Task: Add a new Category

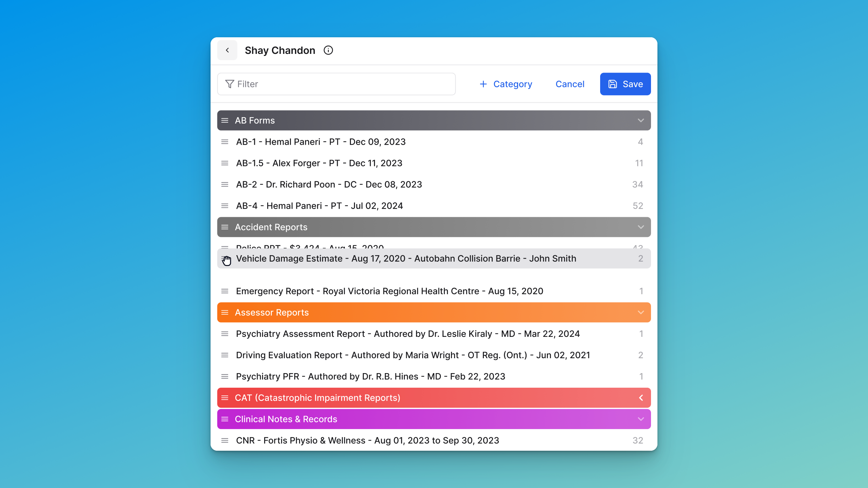Action: [506, 84]
